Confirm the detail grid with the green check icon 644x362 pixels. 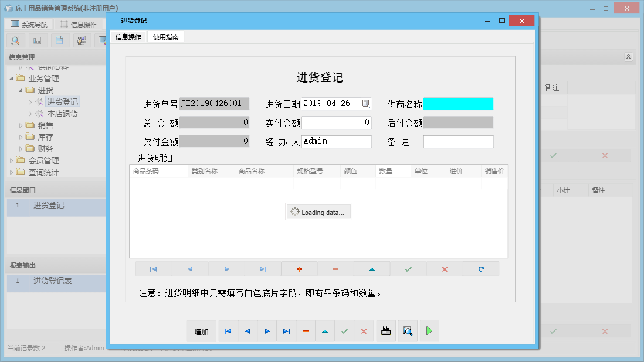click(408, 268)
